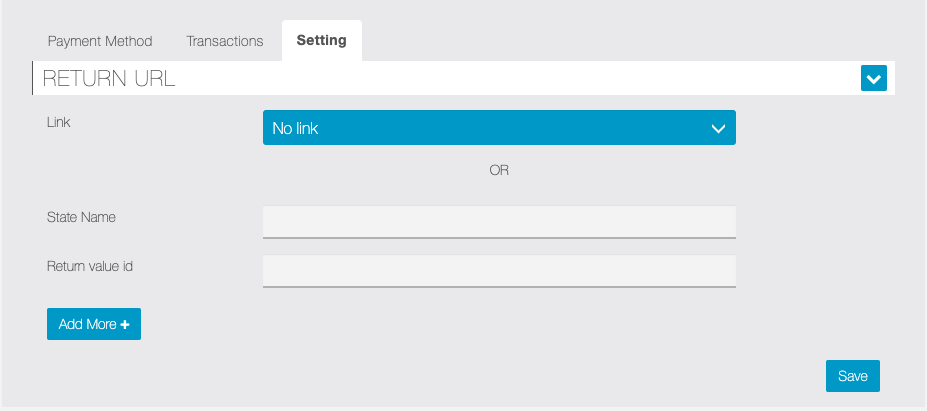Image resolution: width=927 pixels, height=411 pixels.
Task: Click the plus icon on Add More
Action: pyautogui.click(x=124, y=325)
